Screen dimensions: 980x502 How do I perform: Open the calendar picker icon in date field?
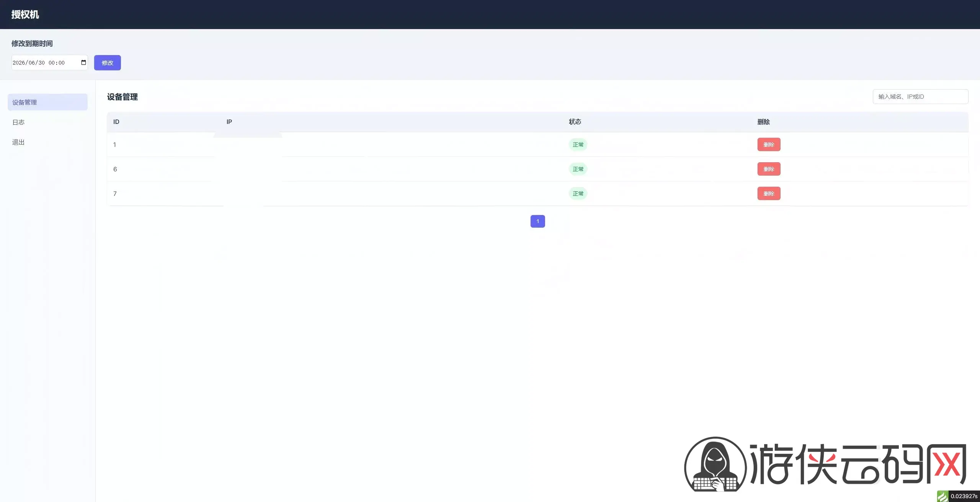pos(83,62)
